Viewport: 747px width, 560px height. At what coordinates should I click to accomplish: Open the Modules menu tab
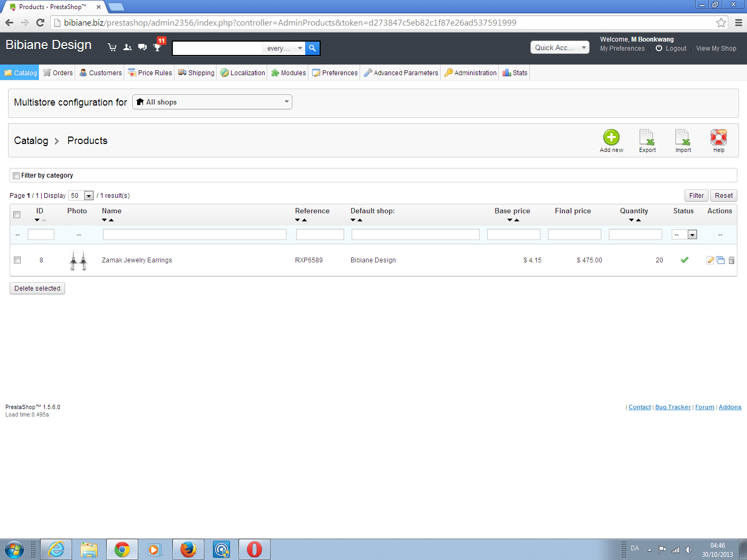point(289,73)
